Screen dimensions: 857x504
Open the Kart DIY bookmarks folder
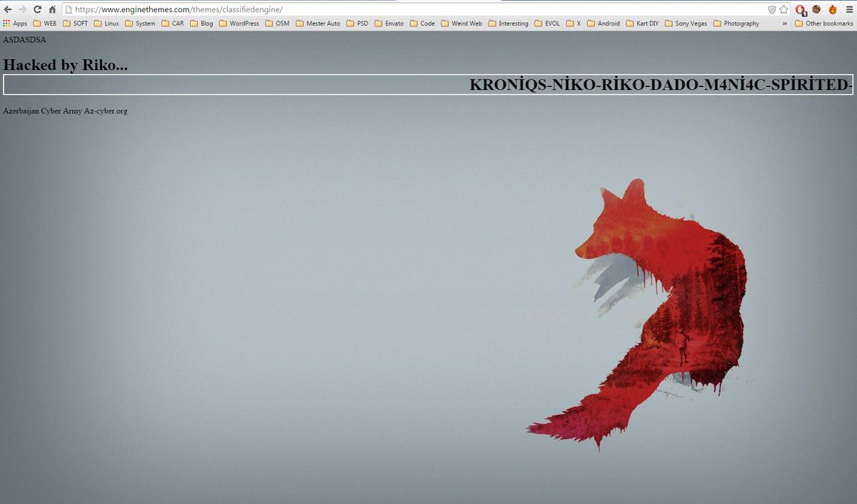pyautogui.click(x=642, y=24)
